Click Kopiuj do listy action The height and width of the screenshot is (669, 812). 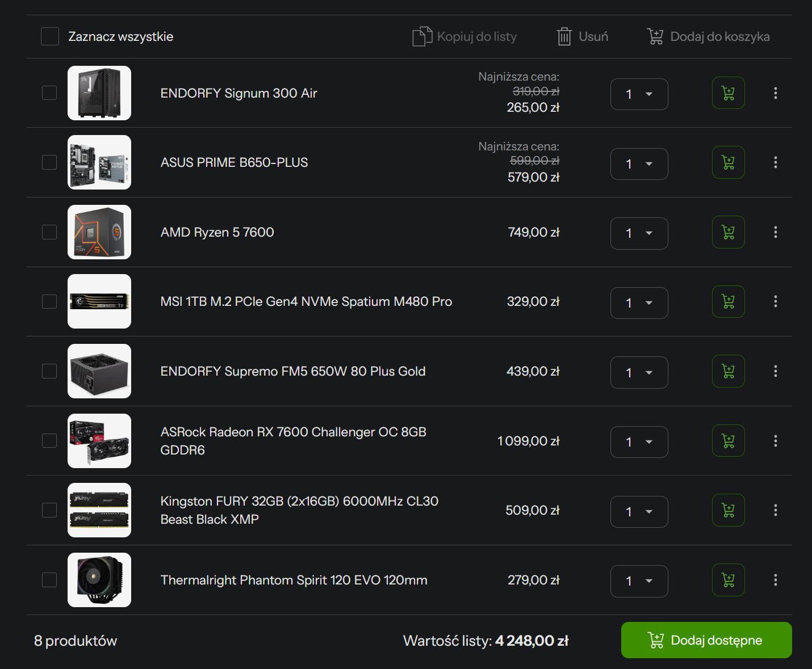(464, 37)
